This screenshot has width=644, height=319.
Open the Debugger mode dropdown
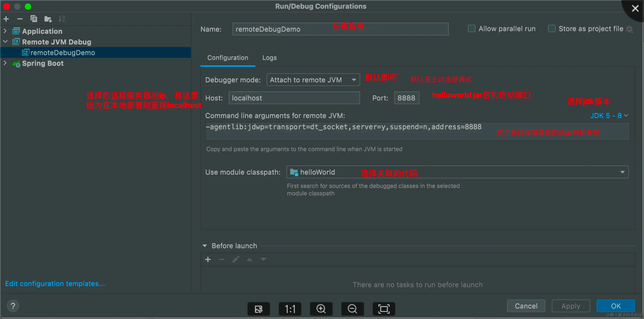(x=313, y=80)
